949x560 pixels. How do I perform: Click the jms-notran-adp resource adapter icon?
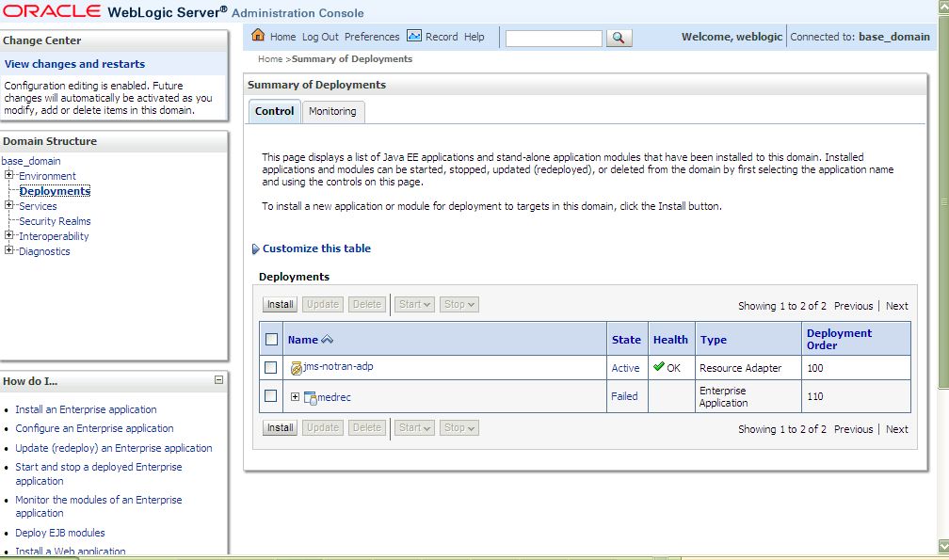(296, 368)
